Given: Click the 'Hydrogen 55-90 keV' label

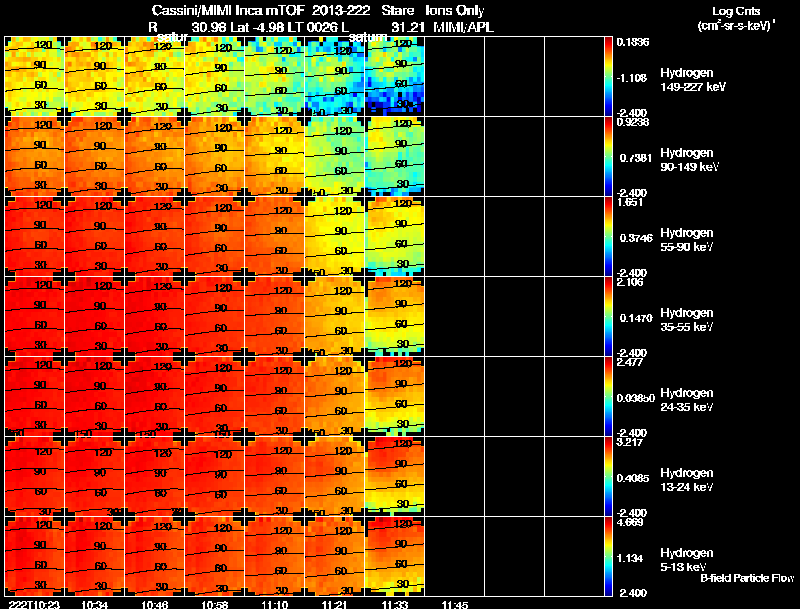Looking at the screenshot, I should [687, 240].
